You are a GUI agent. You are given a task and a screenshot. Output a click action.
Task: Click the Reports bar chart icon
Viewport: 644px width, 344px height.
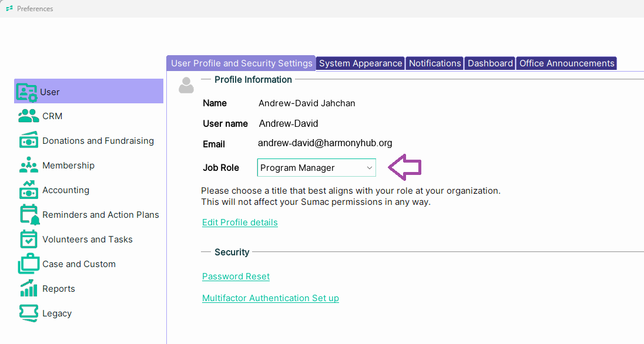click(28, 289)
